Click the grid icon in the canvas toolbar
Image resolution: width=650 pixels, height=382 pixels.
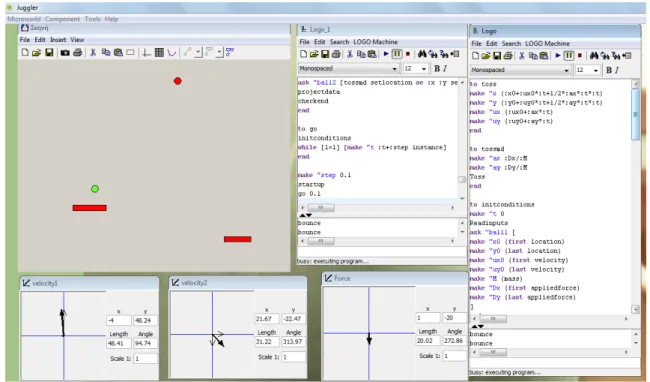[159, 53]
